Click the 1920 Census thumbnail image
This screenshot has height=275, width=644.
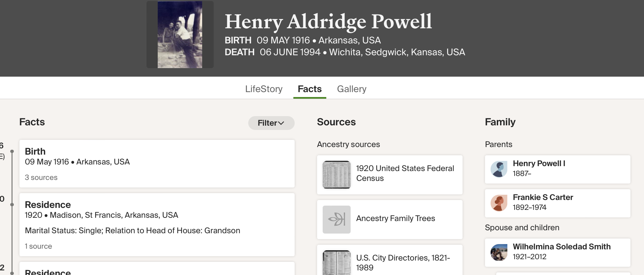point(336,175)
